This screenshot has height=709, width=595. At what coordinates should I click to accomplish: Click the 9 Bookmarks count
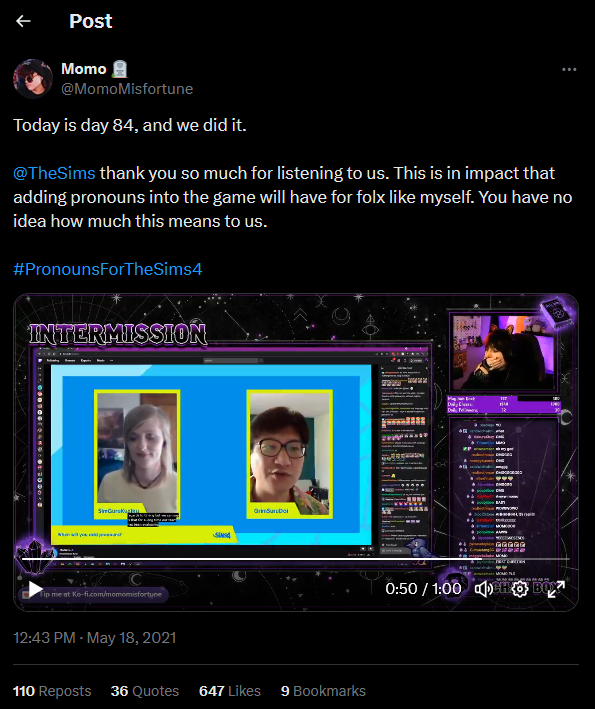click(323, 691)
